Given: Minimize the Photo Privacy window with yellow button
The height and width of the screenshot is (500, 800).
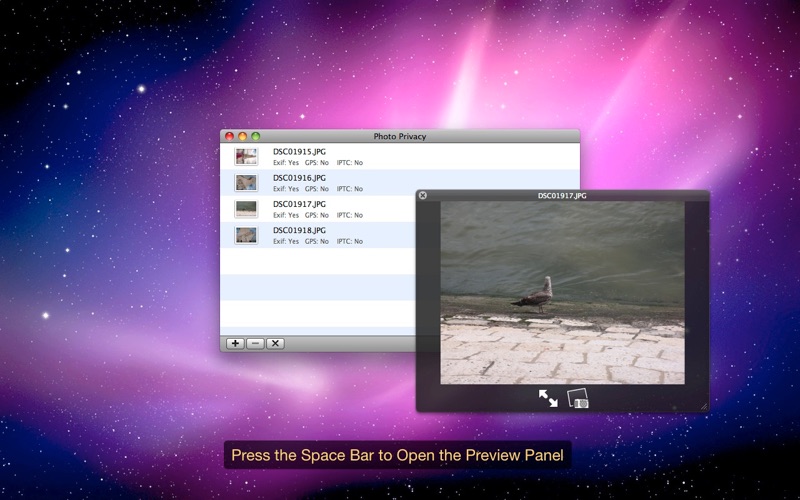Looking at the screenshot, I should pos(242,136).
